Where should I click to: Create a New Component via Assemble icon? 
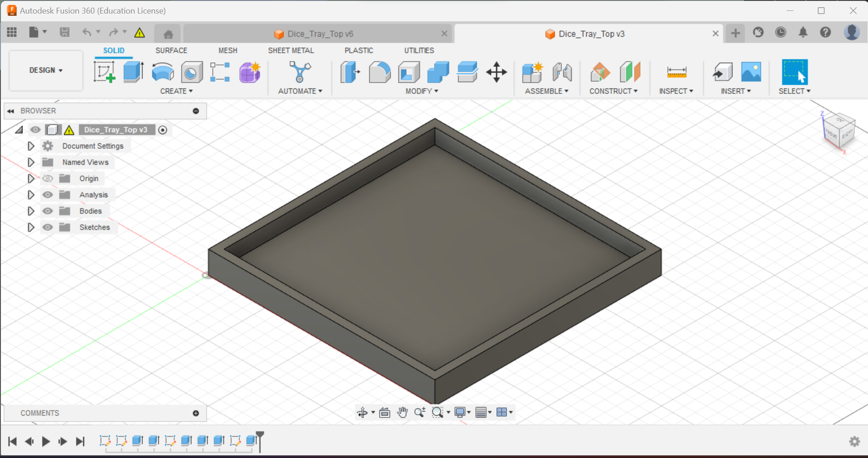point(533,72)
